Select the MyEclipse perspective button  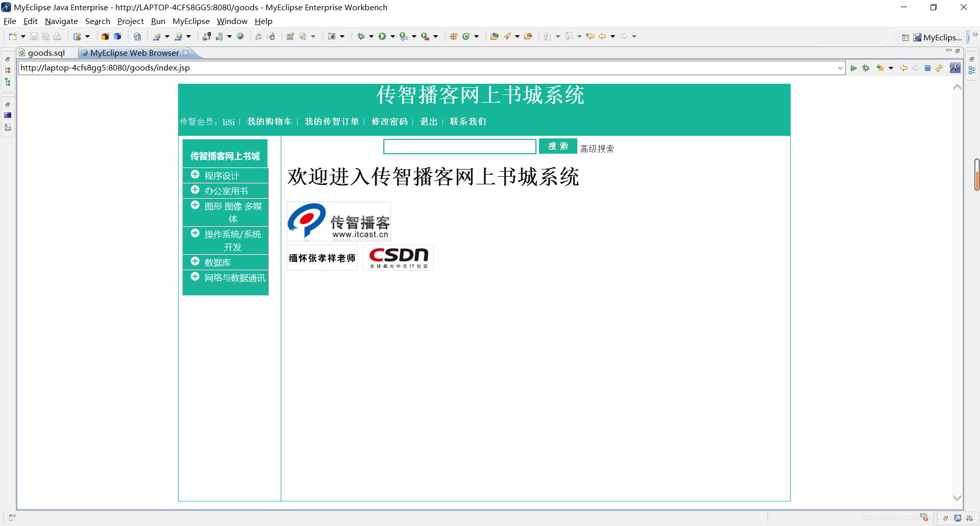937,37
